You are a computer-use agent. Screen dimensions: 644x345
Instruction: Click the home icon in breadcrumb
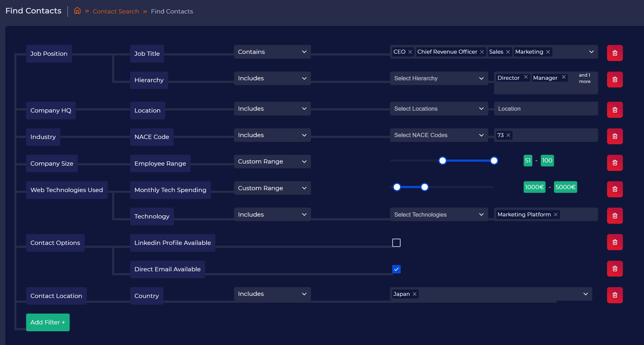coord(77,11)
